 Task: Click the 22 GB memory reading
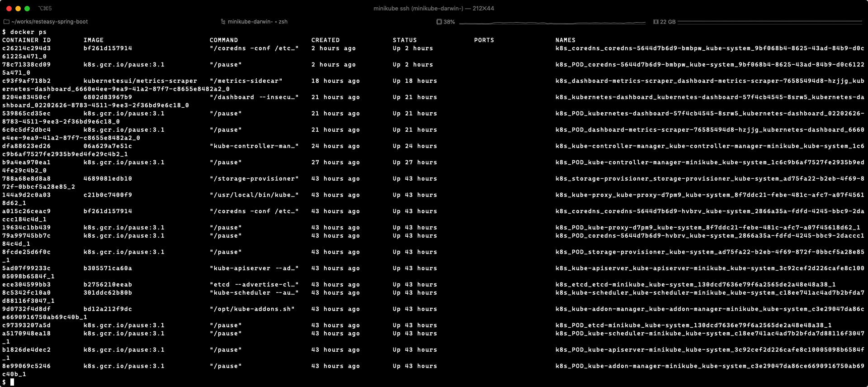[x=668, y=22]
